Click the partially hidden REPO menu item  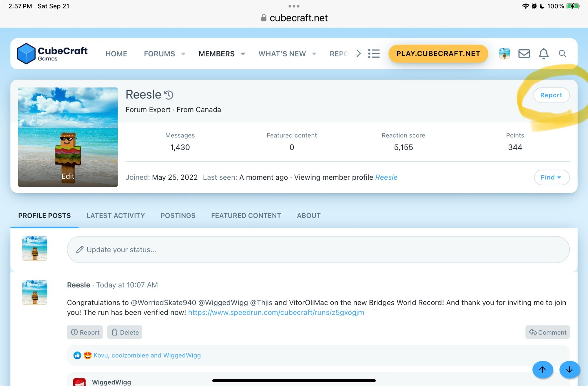pyautogui.click(x=339, y=54)
